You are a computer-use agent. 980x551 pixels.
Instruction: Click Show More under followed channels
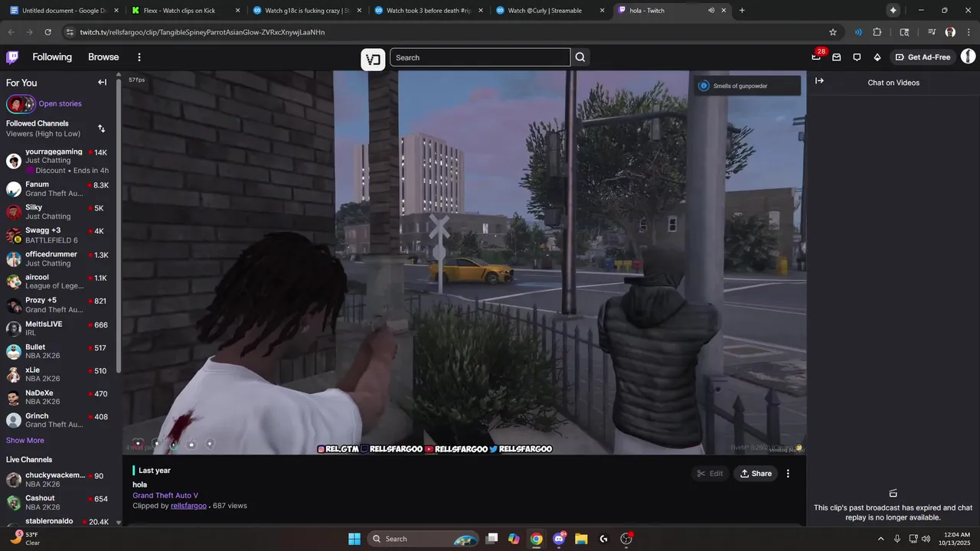pos(25,441)
